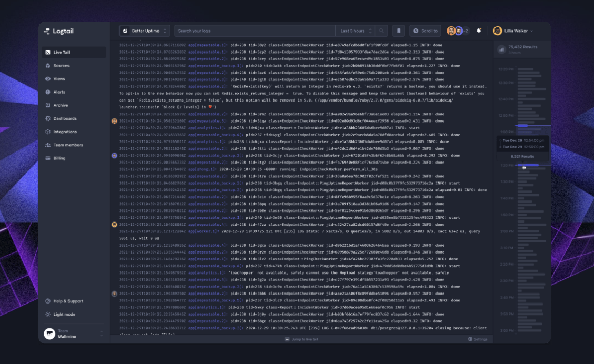Open the Better Uptime source selector
594x364 pixels.
pyautogui.click(x=146, y=31)
